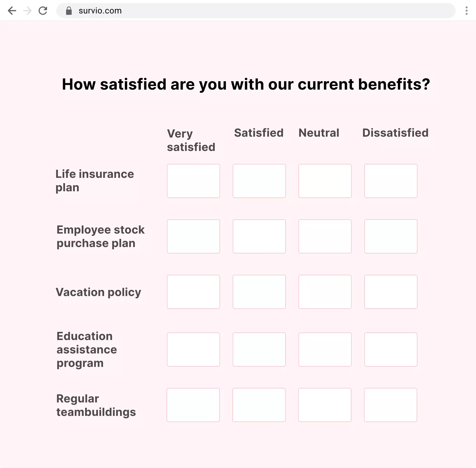This screenshot has width=476, height=468.
Task: Set Vacation policy to Neutral
Action: pos(325,292)
